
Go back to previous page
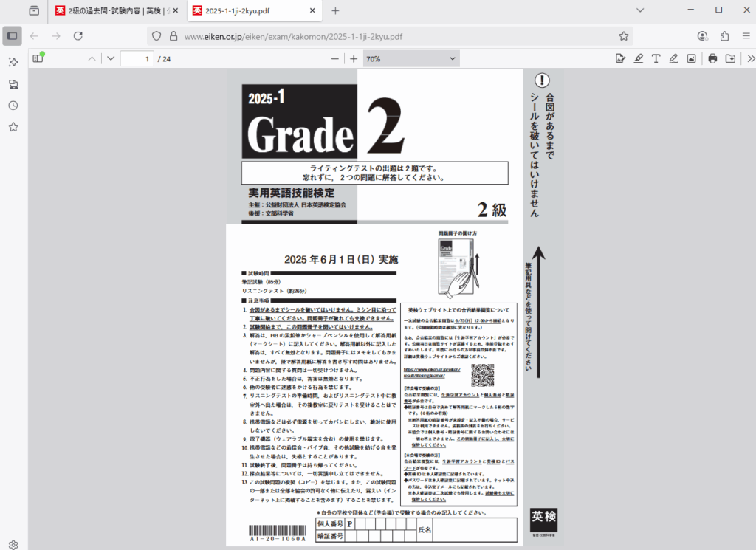34,36
